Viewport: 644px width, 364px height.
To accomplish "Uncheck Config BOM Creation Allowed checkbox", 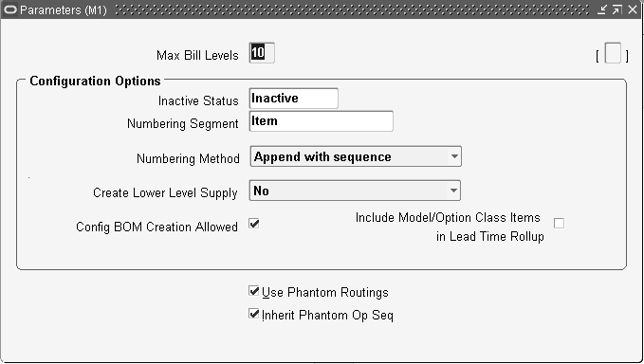I will 254,224.
